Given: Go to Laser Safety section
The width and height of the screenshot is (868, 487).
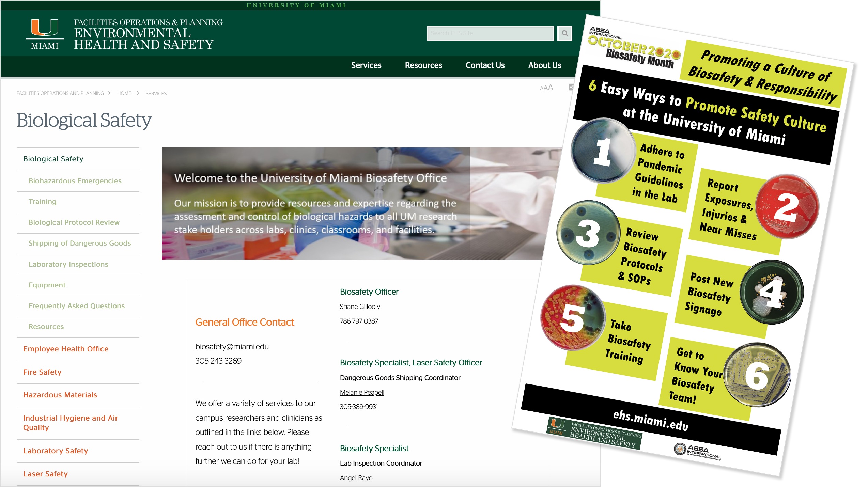Looking at the screenshot, I should coord(45,474).
